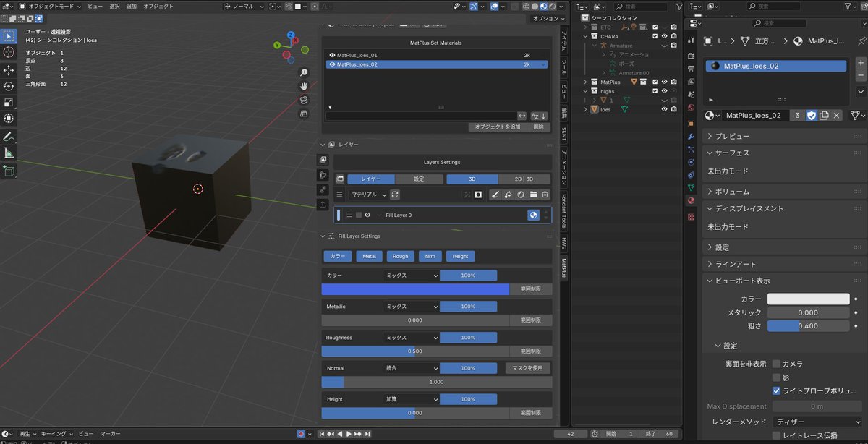Open the Modifiers wrench tab
868x444 pixels.
(x=691, y=137)
